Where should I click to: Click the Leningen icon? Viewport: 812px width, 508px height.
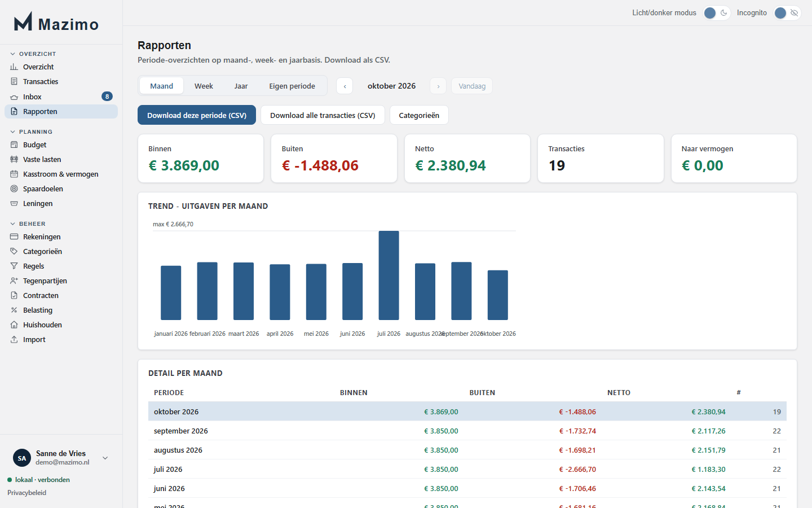coord(14,204)
